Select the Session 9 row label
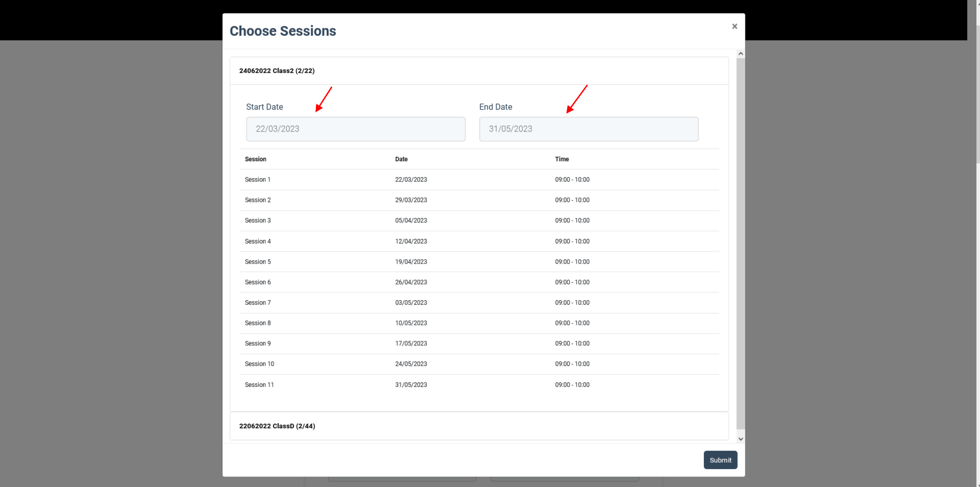Image resolution: width=980 pixels, height=487 pixels. click(x=258, y=344)
